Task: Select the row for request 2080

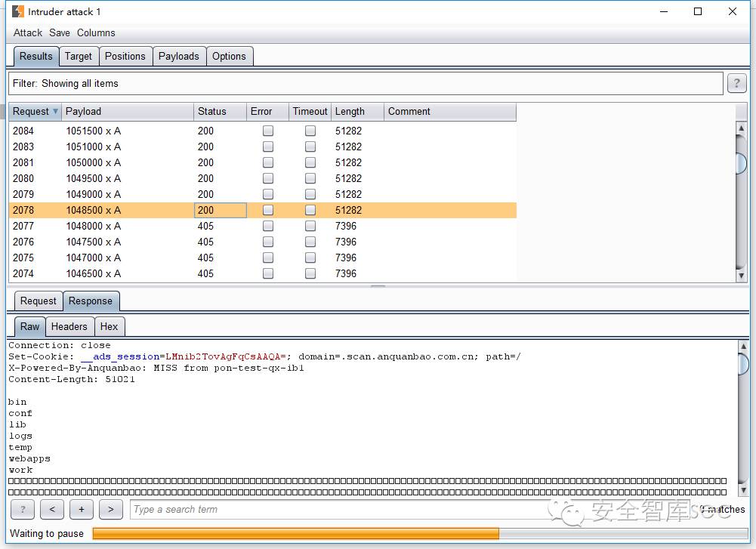Action: coord(262,178)
